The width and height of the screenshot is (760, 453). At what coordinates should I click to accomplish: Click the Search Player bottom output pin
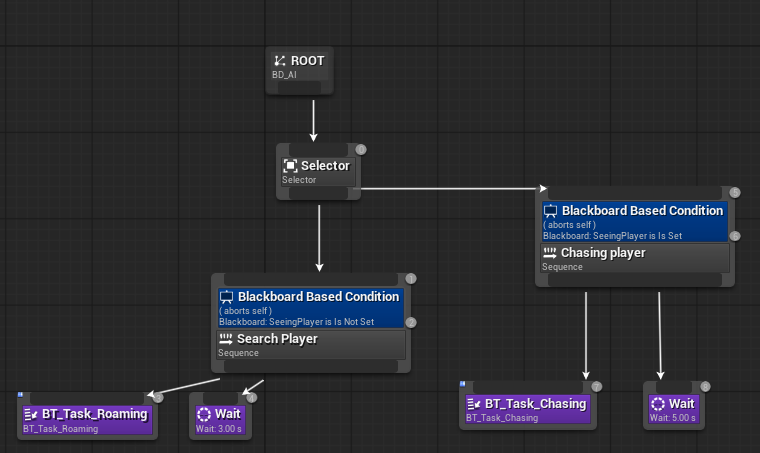311,366
